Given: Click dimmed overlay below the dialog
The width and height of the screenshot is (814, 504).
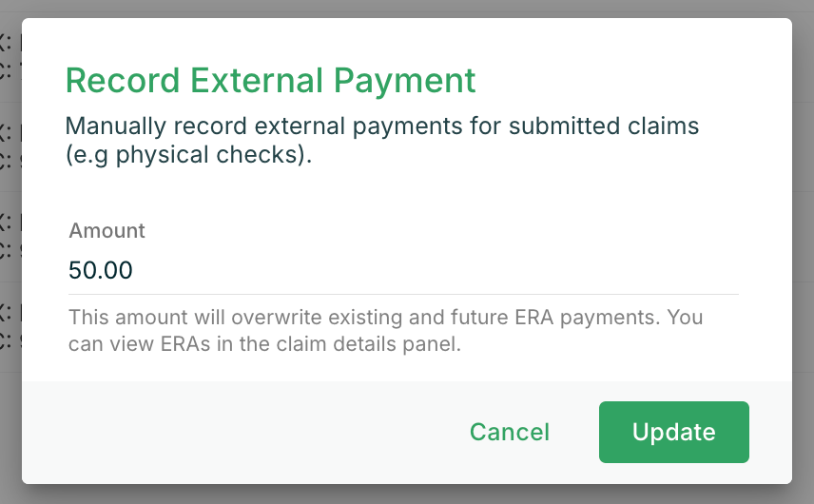Looking at the screenshot, I should coord(407,494).
